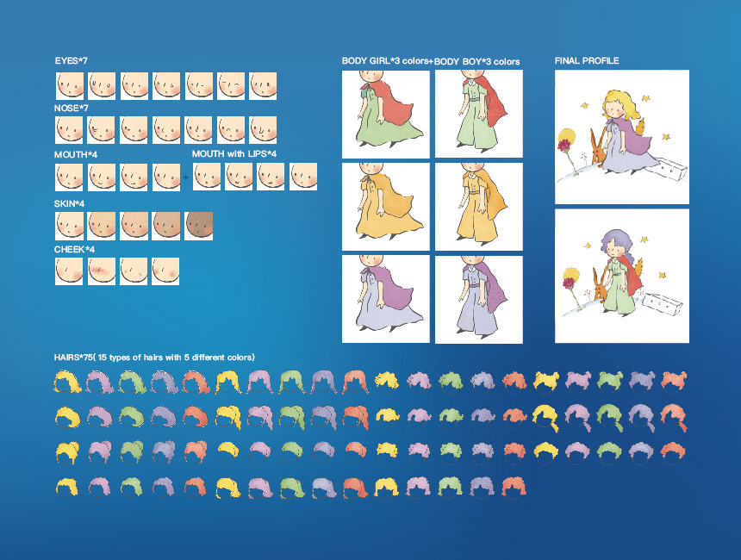Choose the last red hair in bottom hairs row
Viewport: 741px width, 560px height.
tap(514, 487)
